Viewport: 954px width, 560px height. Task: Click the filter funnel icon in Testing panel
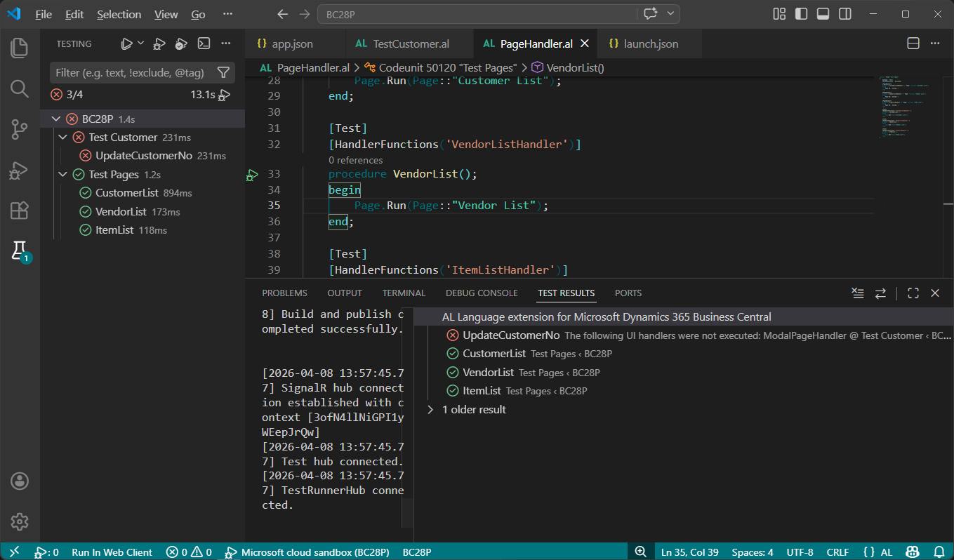click(x=223, y=72)
